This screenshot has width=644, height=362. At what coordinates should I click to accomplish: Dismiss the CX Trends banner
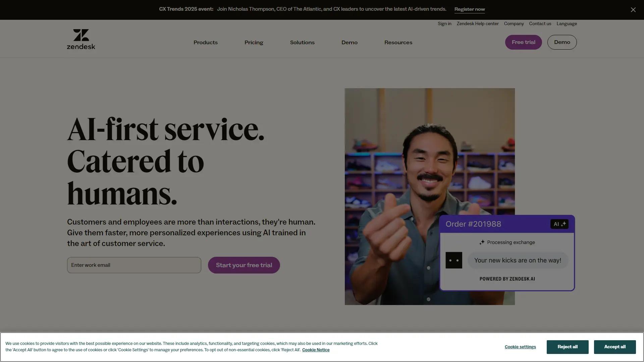[633, 10]
